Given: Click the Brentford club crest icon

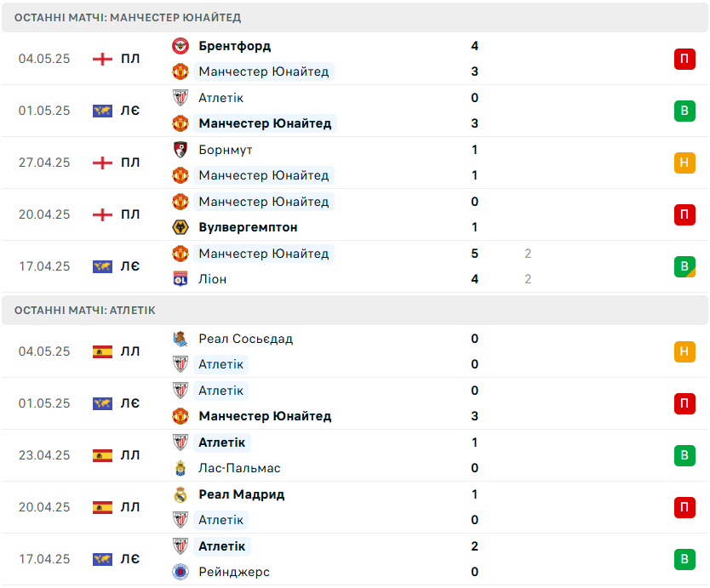Looking at the screenshot, I should [x=180, y=46].
